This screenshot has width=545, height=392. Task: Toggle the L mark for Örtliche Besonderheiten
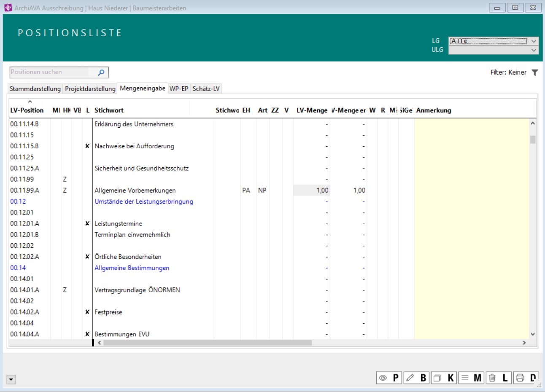pos(87,257)
